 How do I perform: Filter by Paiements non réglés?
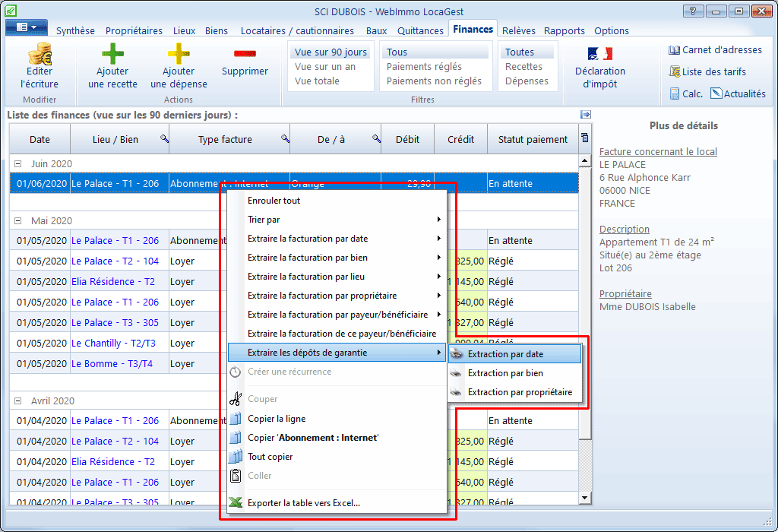(x=434, y=81)
